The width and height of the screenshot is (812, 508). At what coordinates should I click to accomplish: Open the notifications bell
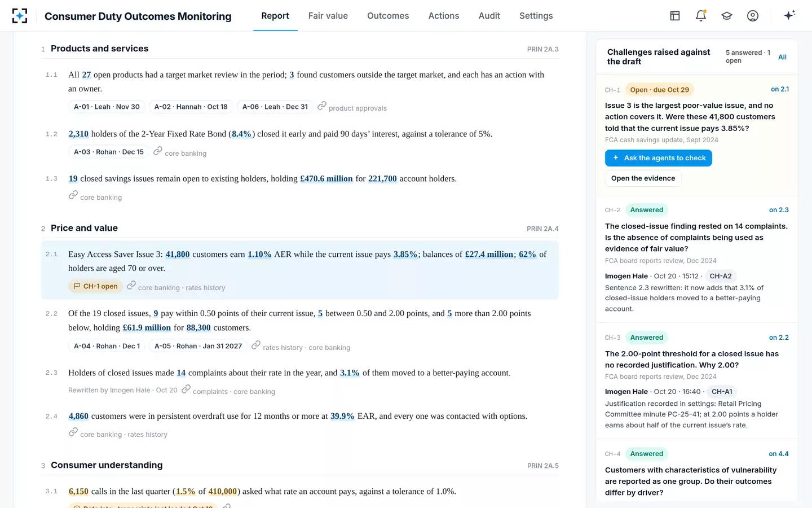point(701,16)
